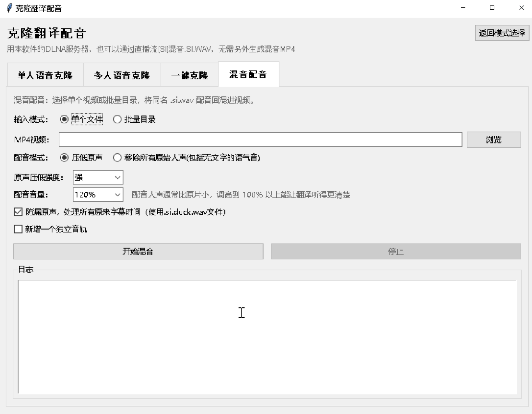
Task: Open the 一键克隆 tab
Action: pos(190,75)
